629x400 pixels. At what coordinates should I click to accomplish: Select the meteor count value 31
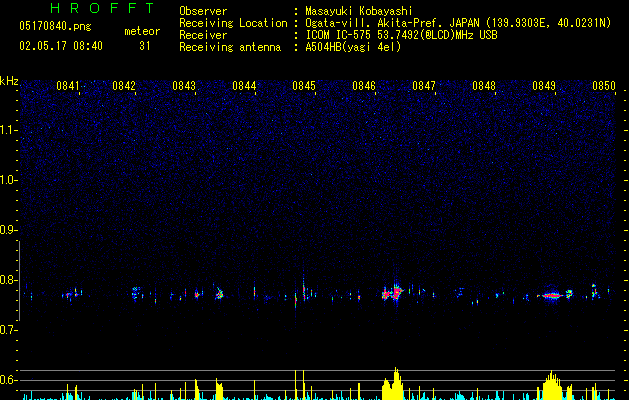(x=145, y=46)
